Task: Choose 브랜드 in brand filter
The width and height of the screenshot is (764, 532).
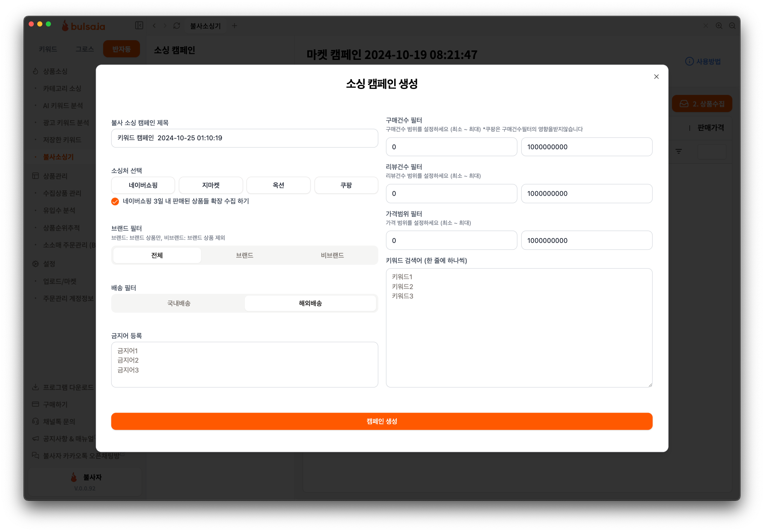Action: tap(245, 255)
